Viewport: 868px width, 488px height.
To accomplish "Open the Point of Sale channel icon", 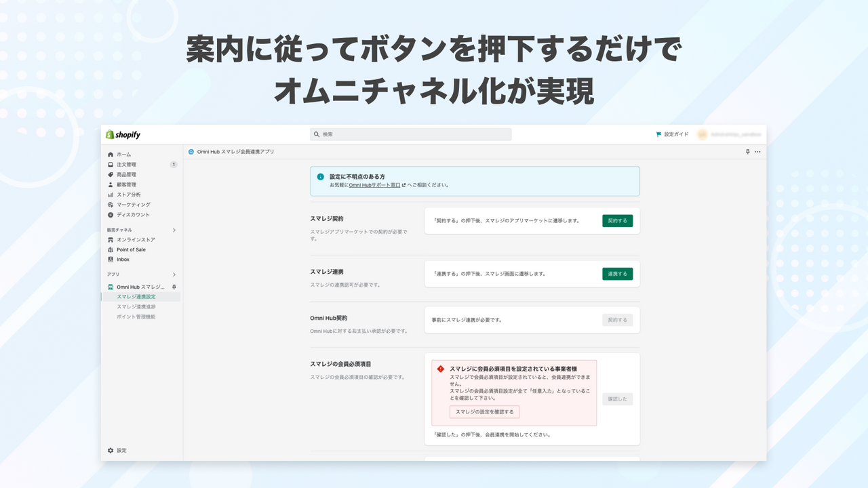I will click(x=110, y=249).
